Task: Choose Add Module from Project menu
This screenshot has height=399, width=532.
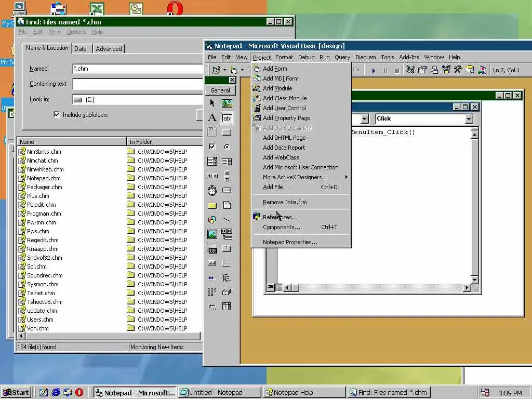Action: click(x=301, y=88)
